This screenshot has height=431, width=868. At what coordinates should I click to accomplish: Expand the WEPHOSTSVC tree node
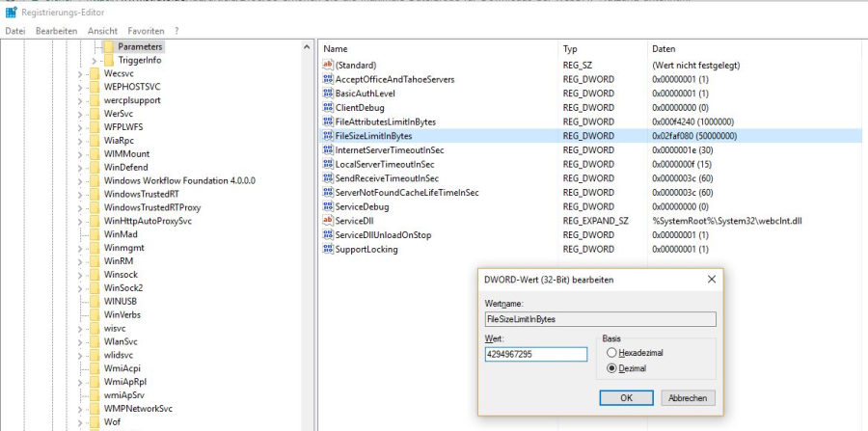click(x=79, y=87)
